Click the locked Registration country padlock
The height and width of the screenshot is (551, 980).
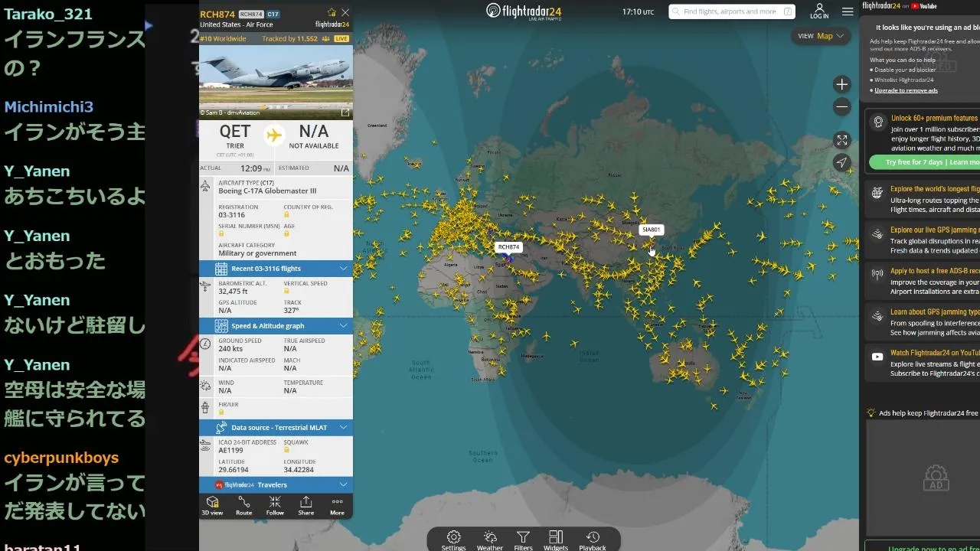tap(286, 215)
